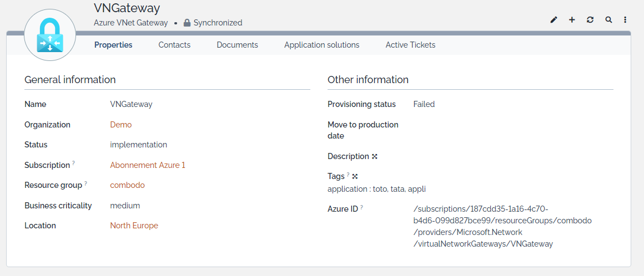Click the Azure VNet Gateway lock logo
This screenshot has height=276, width=644.
[x=50, y=35]
